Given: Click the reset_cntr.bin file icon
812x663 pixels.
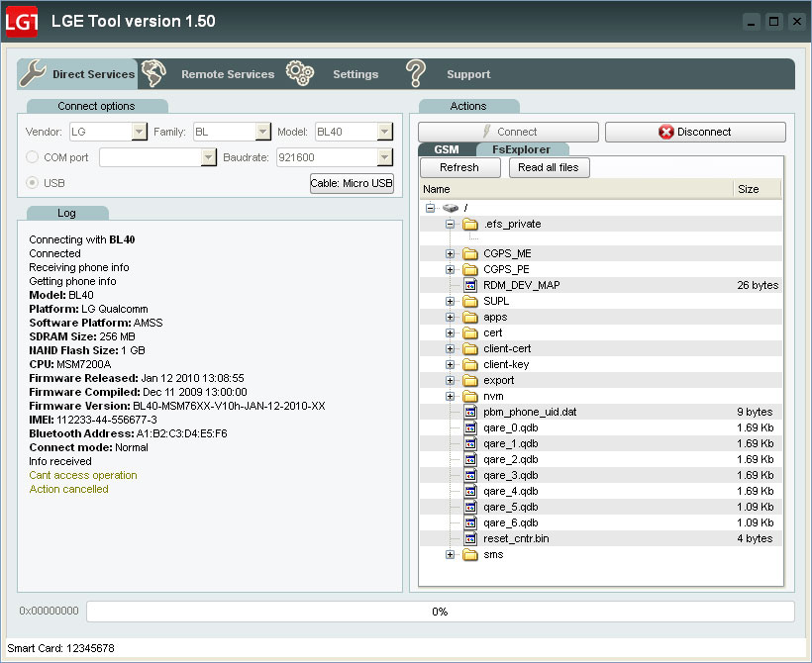Looking at the screenshot, I should tap(470, 538).
